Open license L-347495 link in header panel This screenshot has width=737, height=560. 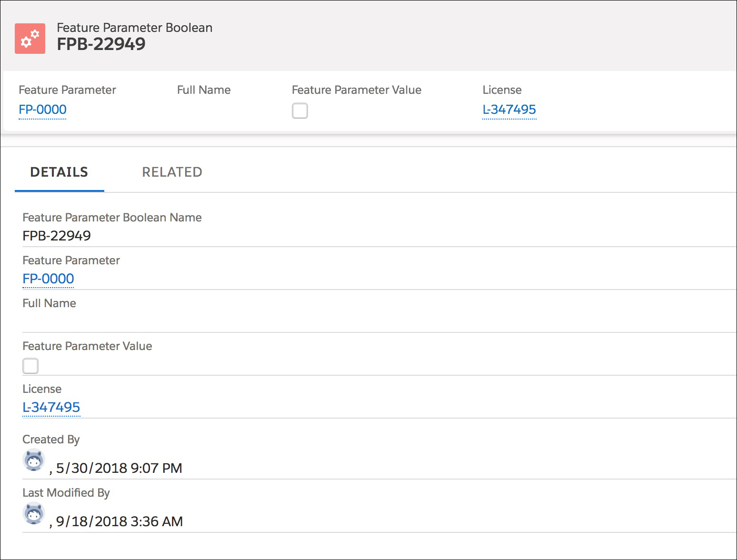tap(509, 110)
